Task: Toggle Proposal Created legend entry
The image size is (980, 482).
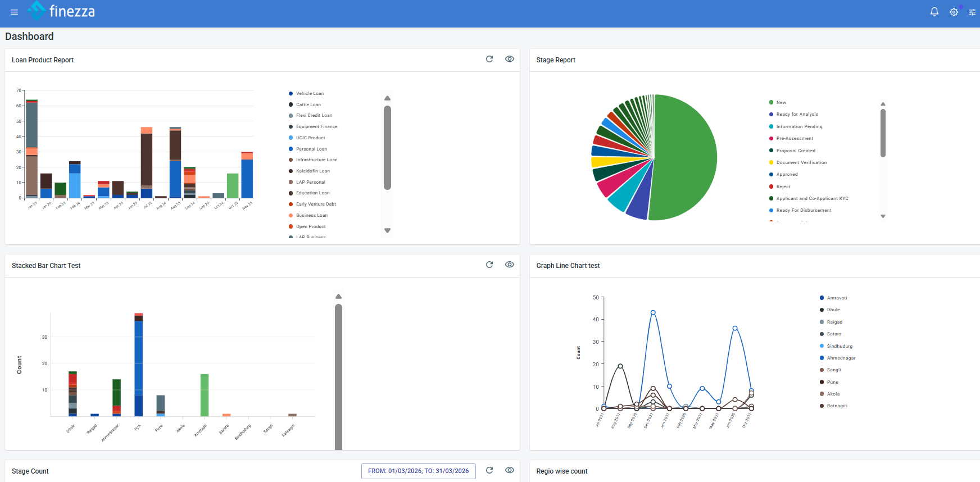Action: (x=792, y=151)
